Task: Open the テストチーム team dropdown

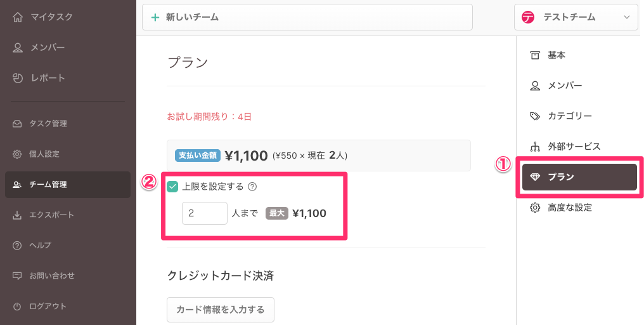Action: click(x=576, y=17)
